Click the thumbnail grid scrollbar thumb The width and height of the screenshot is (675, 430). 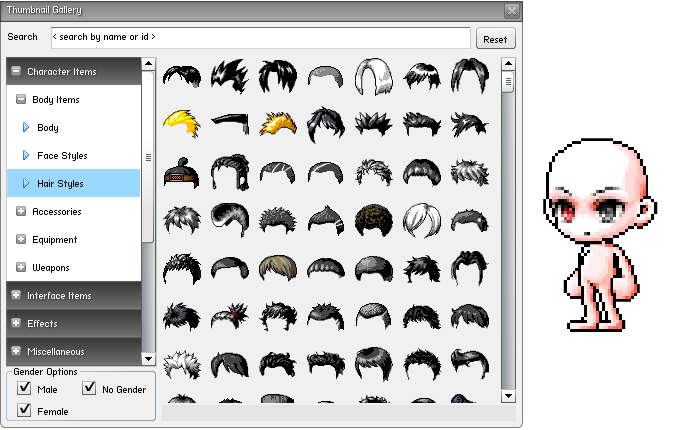tap(508, 81)
